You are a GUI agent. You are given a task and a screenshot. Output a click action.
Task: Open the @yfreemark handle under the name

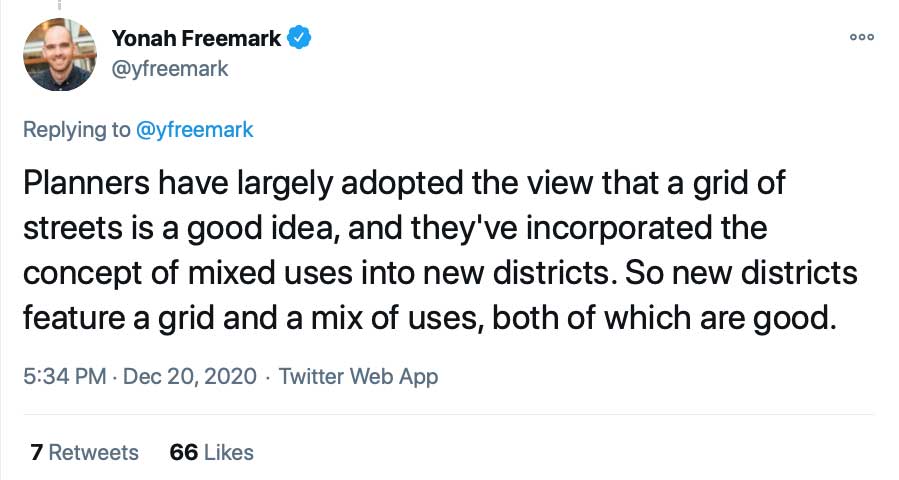(170, 69)
